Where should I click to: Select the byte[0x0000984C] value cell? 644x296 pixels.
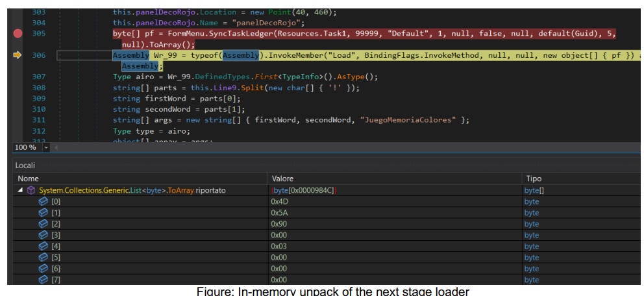[303, 190]
